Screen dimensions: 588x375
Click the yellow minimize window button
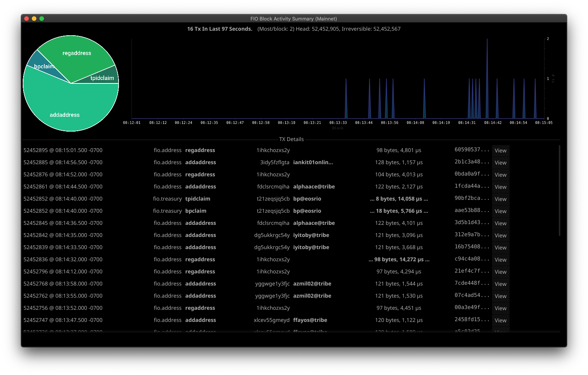pyautogui.click(x=34, y=19)
